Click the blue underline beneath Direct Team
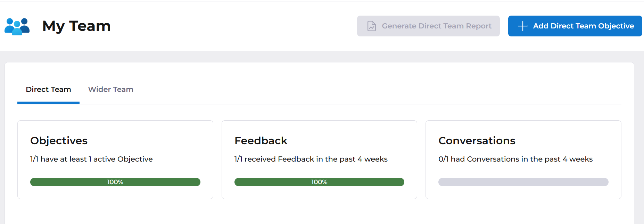Viewport: 644px width, 224px height. [48, 103]
